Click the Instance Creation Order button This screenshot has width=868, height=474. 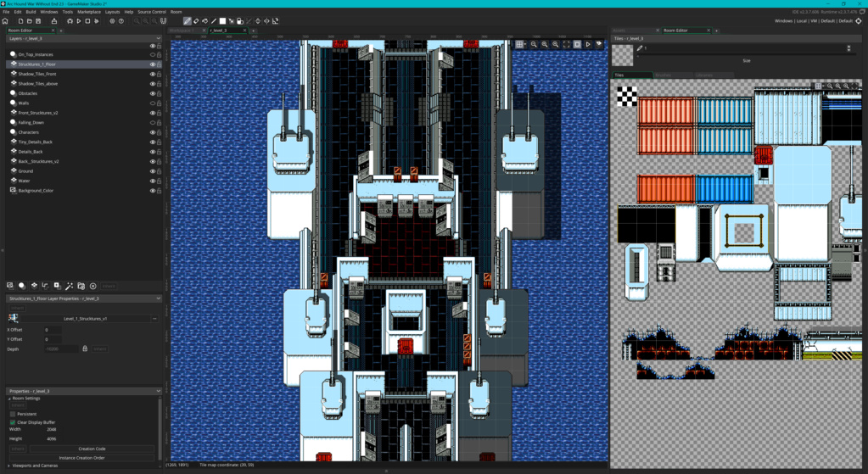(x=81, y=457)
